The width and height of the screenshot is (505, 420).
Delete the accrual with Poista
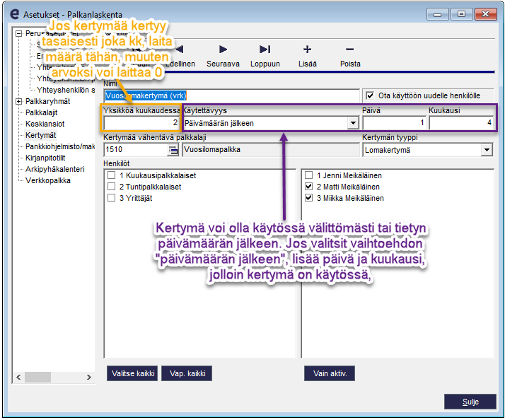click(350, 56)
